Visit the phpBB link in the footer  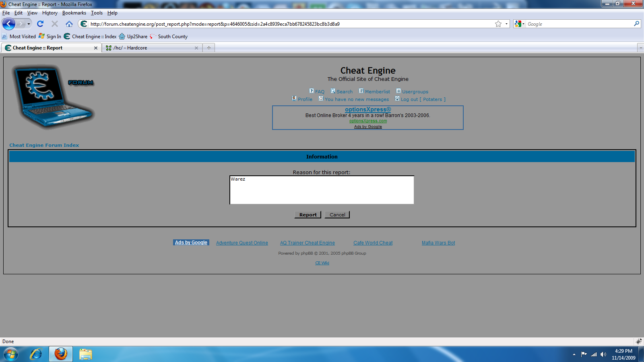pos(307,253)
